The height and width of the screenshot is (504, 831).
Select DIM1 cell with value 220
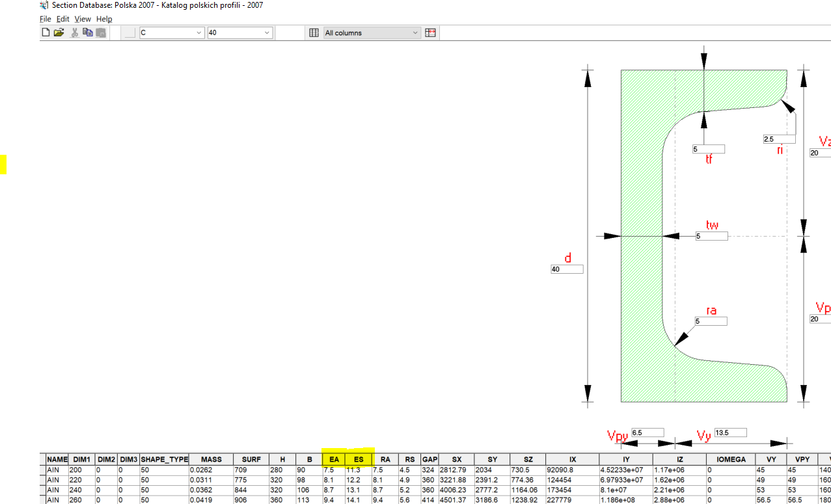coord(82,479)
